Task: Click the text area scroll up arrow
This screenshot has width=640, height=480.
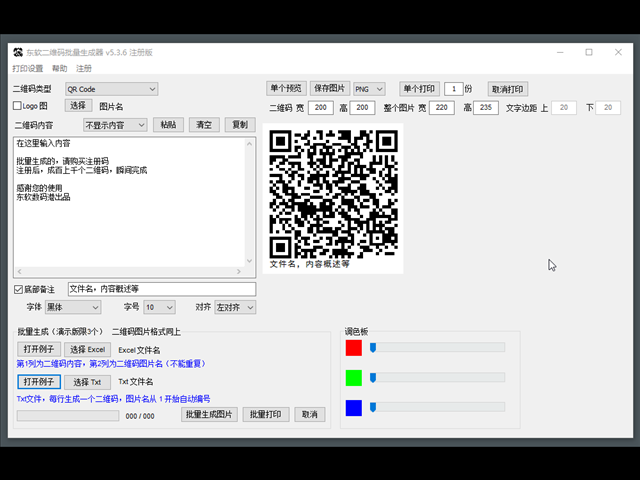Action: [x=250, y=143]
